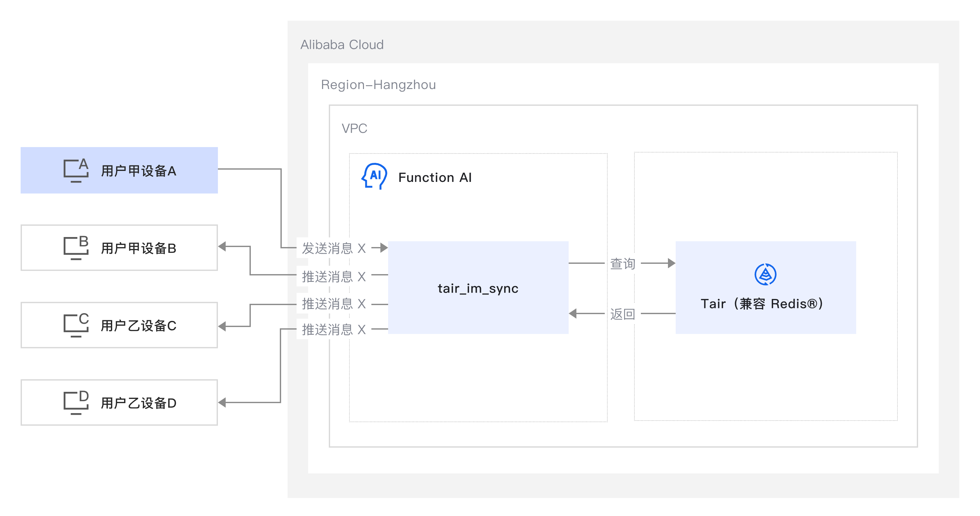Screen dimensions: 980x516
Task: Click the Function AI head icon
Action: [374, 176]
